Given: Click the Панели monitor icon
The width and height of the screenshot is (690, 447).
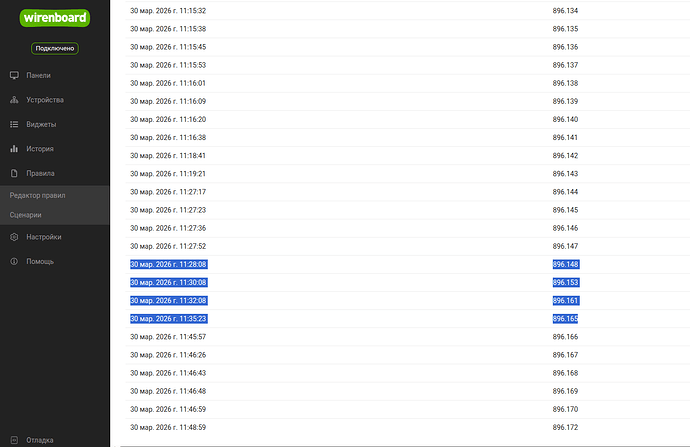Looking at the screenshot, I should [14, 75].
